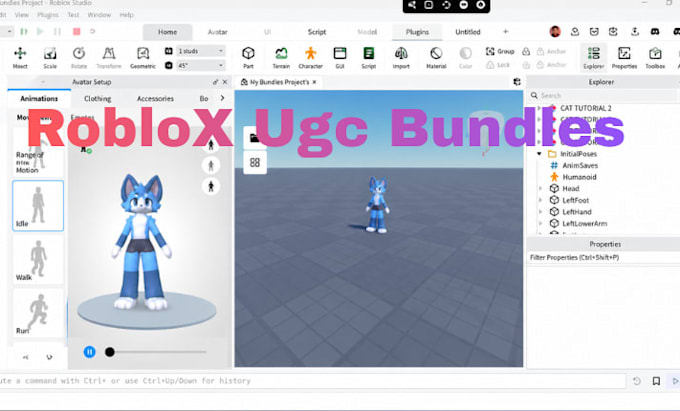680x411 pixels.
Task: Select the Move tool
Action: click(20, 58)
